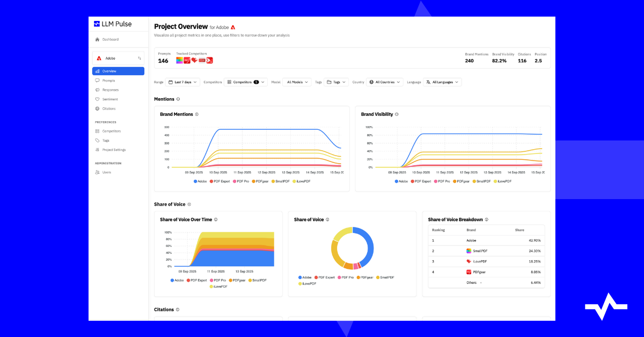644x337 pixels.
Task: Open the Last 7 days range dropdown
Action: pos(182,82)
